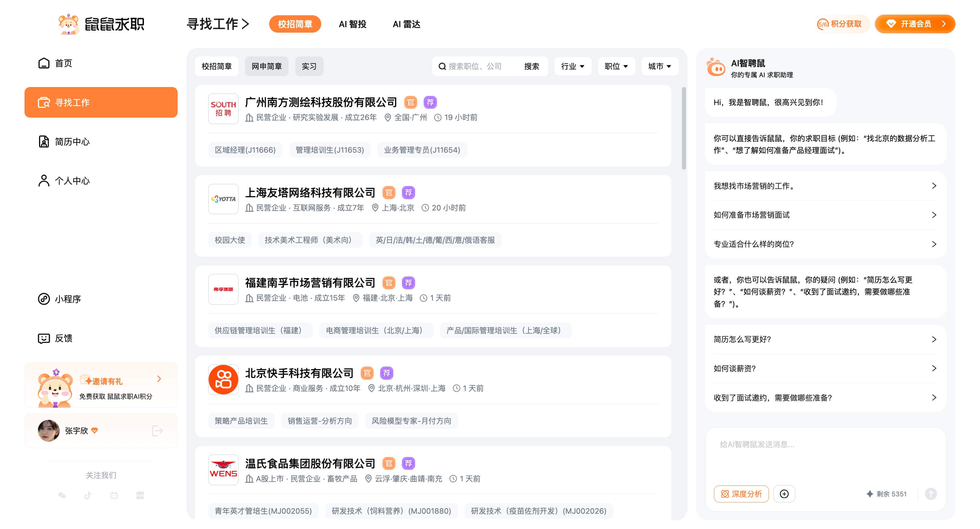Select 寻找工作 in the sidebar
The height and width of the screenshot is (529, 980).
(101, 102)
